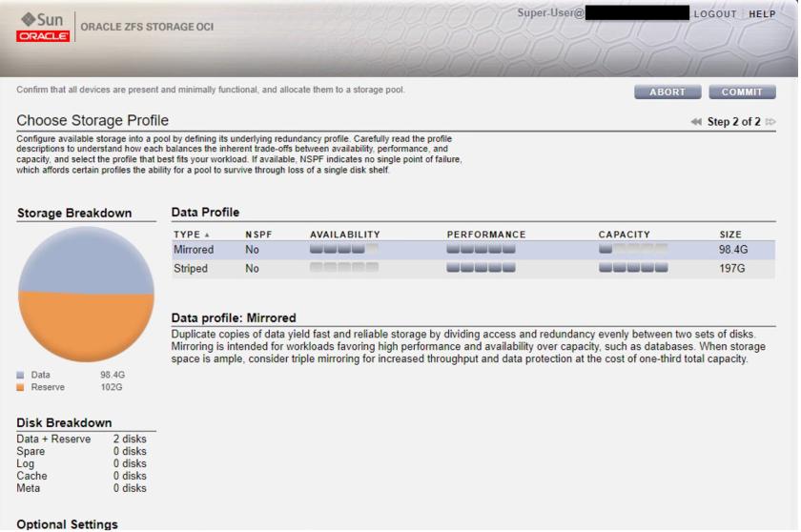Click the 98.4G size cell for Mirrored

pos(734,250)
